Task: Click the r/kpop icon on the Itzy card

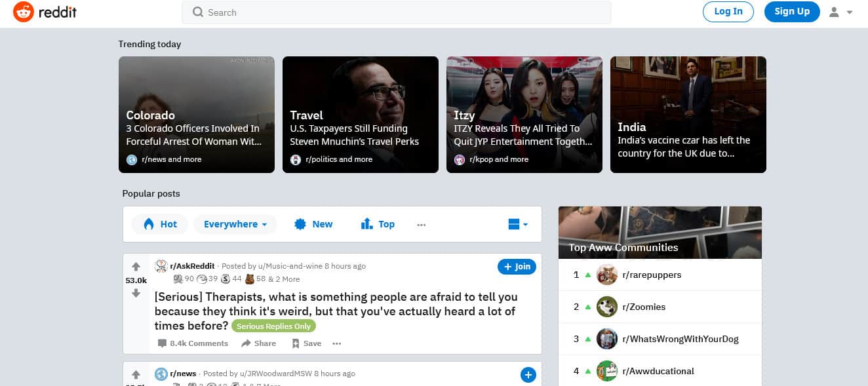Action: [x=460, y=159]
